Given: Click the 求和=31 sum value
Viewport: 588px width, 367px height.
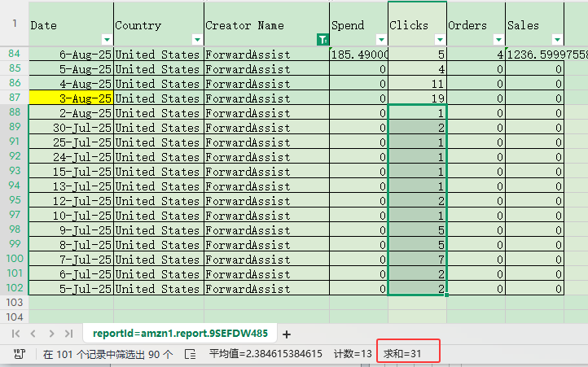Looking at the screenshot, I should pyautogui.click(x=402, y=354).
